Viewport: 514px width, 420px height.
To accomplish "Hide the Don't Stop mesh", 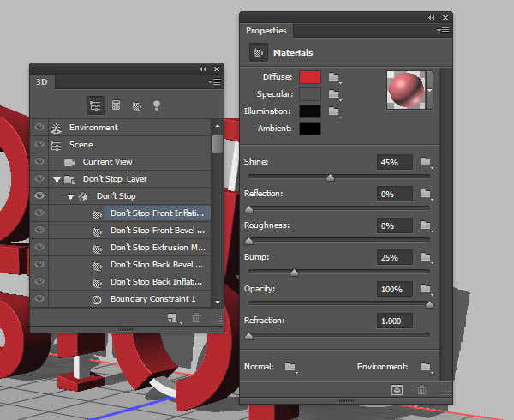I will point(39,195).
